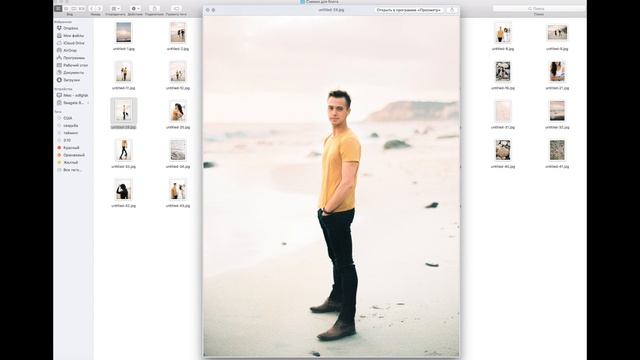Screen dimensions: 640x360
Task: Select the untitled-40.jpg thumbnail
Action: (503, 150)
